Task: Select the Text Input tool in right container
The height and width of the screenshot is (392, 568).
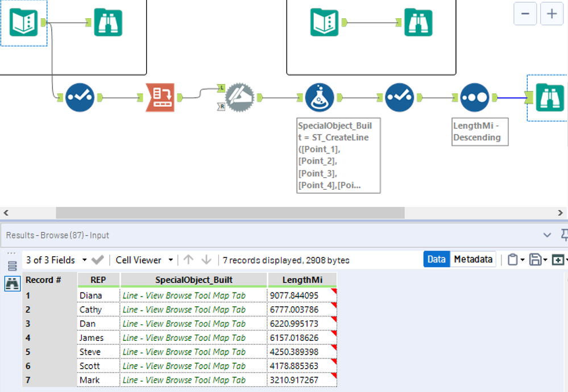Action: pyautogui.click(x=324, y=23)
